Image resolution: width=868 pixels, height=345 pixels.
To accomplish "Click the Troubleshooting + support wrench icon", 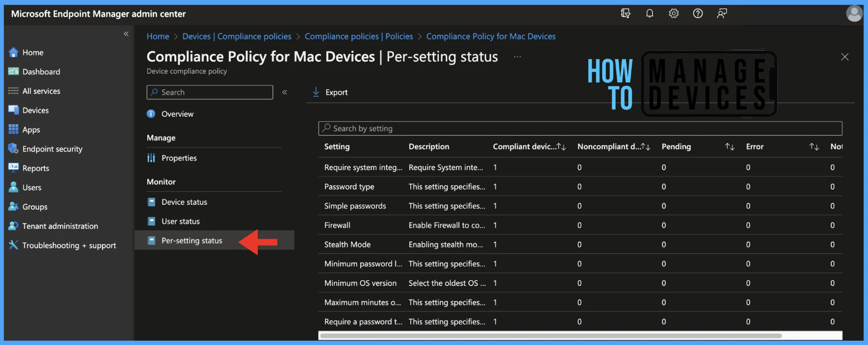I will [13, 245].
